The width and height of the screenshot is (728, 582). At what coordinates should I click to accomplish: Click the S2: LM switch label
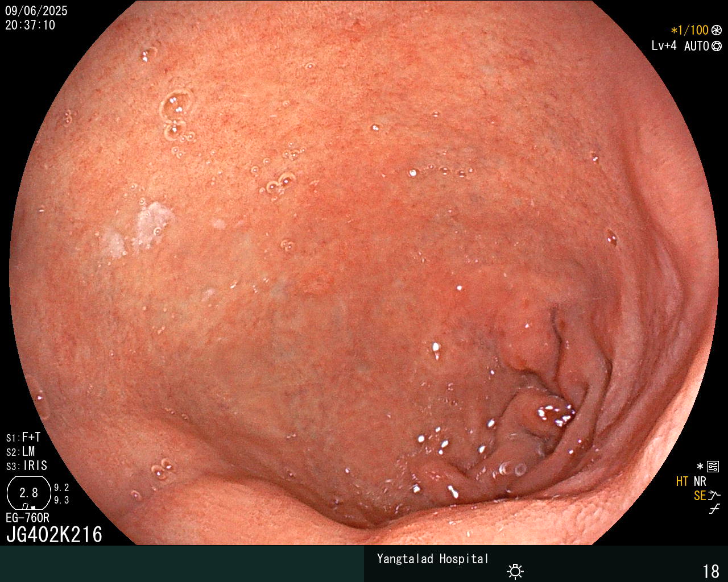pos(20,452)
